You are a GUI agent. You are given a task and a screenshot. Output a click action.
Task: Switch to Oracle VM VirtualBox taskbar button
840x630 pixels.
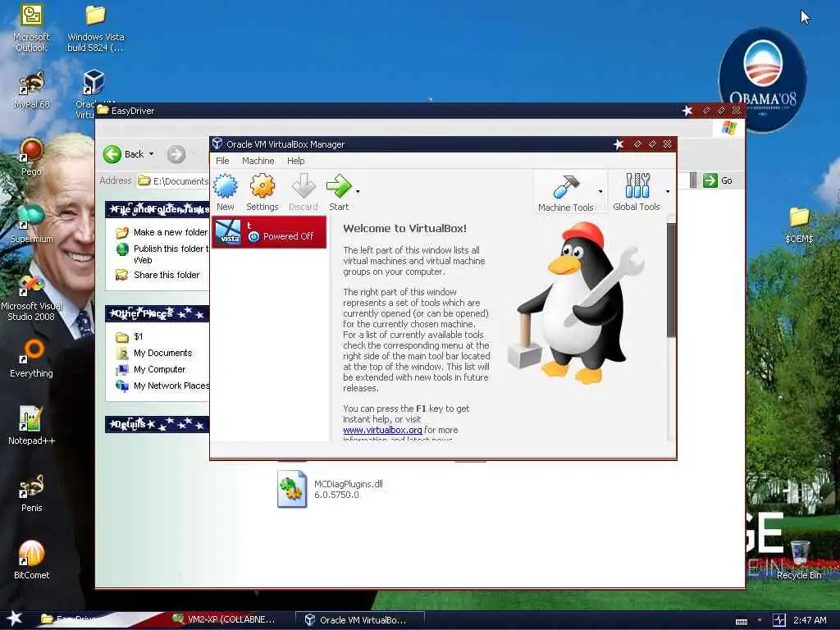pos(360,620)
